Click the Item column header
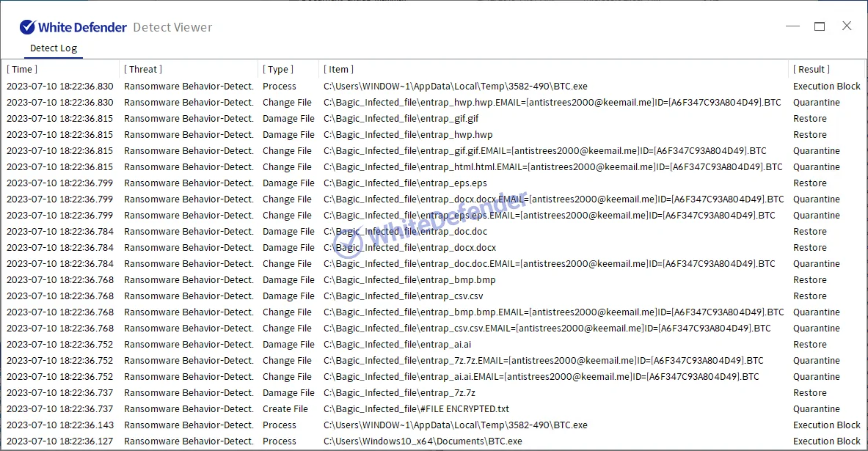 (338, 69)
